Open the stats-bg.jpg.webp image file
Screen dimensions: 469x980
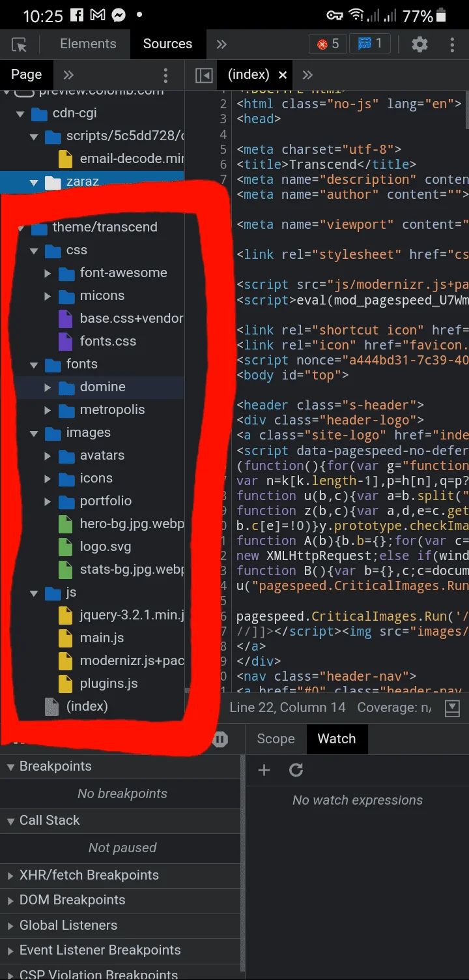(x=121, y=570)
